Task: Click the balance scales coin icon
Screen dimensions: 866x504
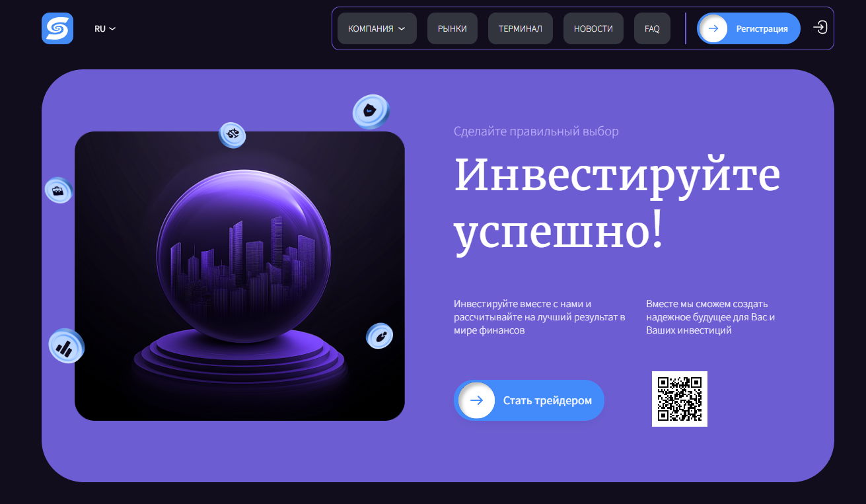Action: [x=233, y=135]
